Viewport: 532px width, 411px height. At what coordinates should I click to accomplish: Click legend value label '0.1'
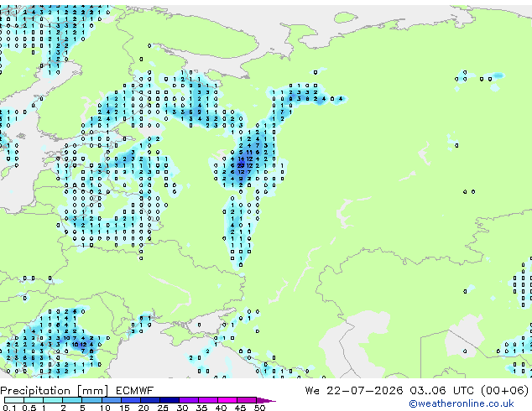pos(9,408)
